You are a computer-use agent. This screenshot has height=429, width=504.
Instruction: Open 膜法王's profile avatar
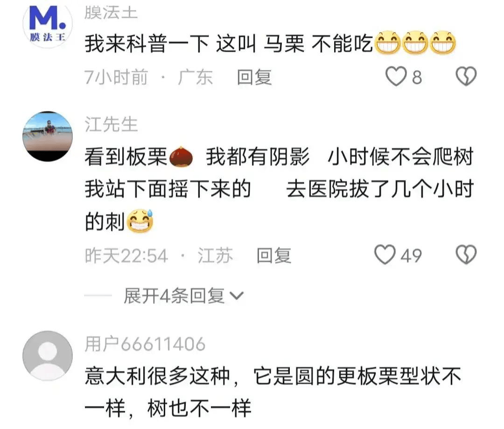coord(48,23)
